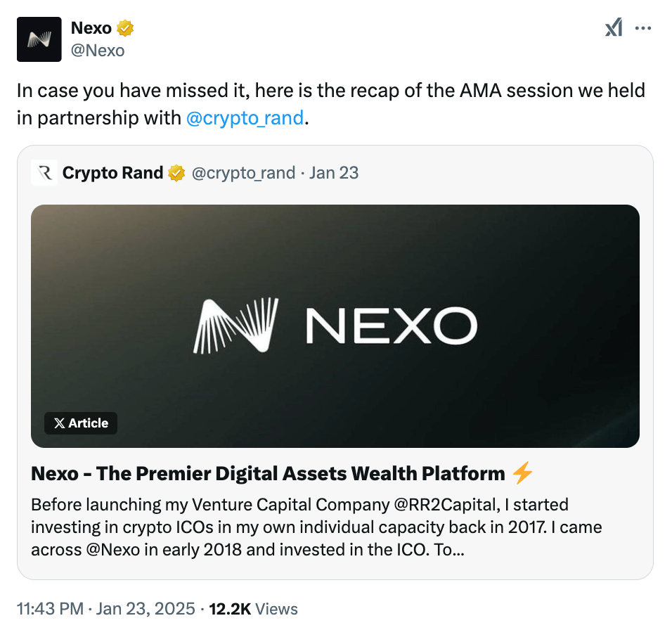Click the Nexo profile avatar
The height and width of the screenshot is (630, 672).
(39, 39)
